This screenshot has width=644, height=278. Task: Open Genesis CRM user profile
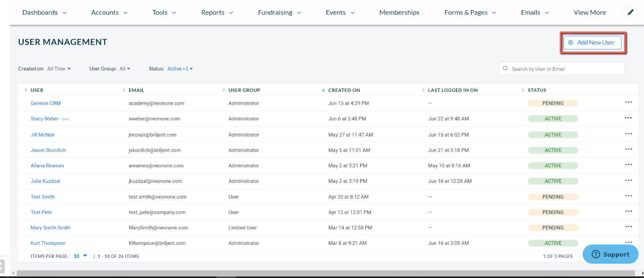pos(46,103)
